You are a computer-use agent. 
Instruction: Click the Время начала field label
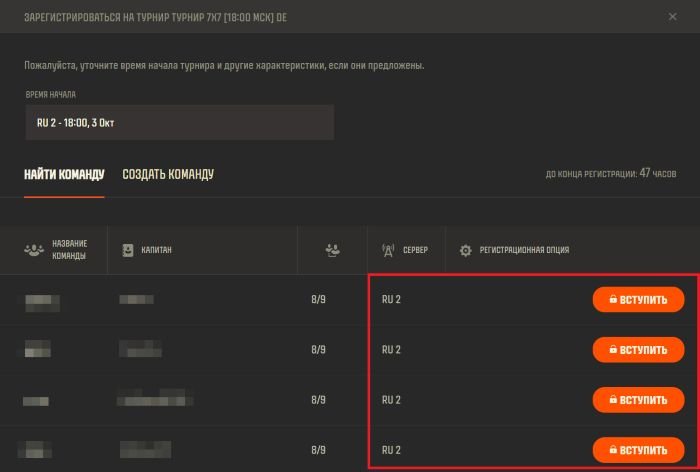[50, 95]
